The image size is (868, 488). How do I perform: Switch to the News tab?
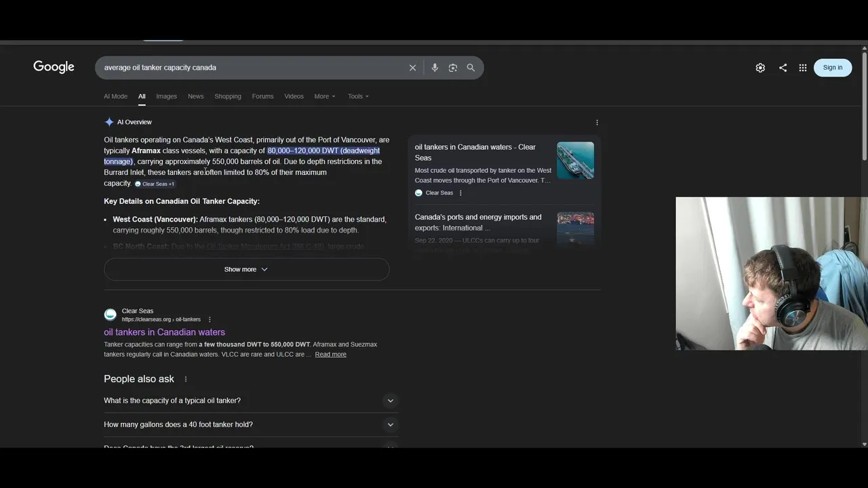(x=195, y=96)
